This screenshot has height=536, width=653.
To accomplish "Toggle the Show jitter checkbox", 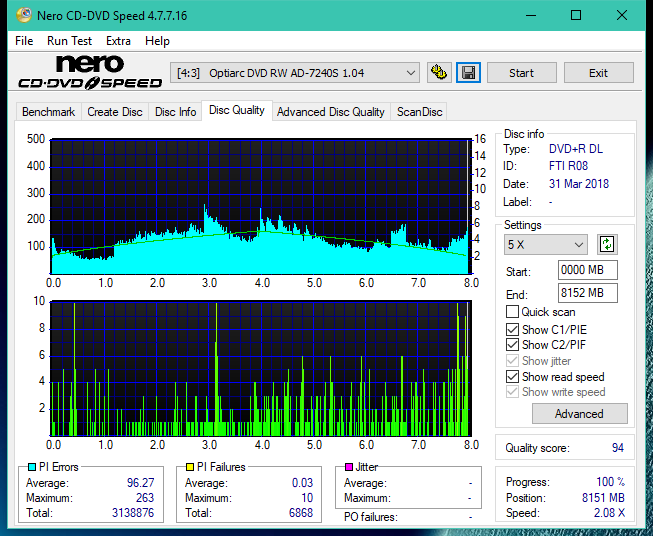I will (x=512, y=361).
